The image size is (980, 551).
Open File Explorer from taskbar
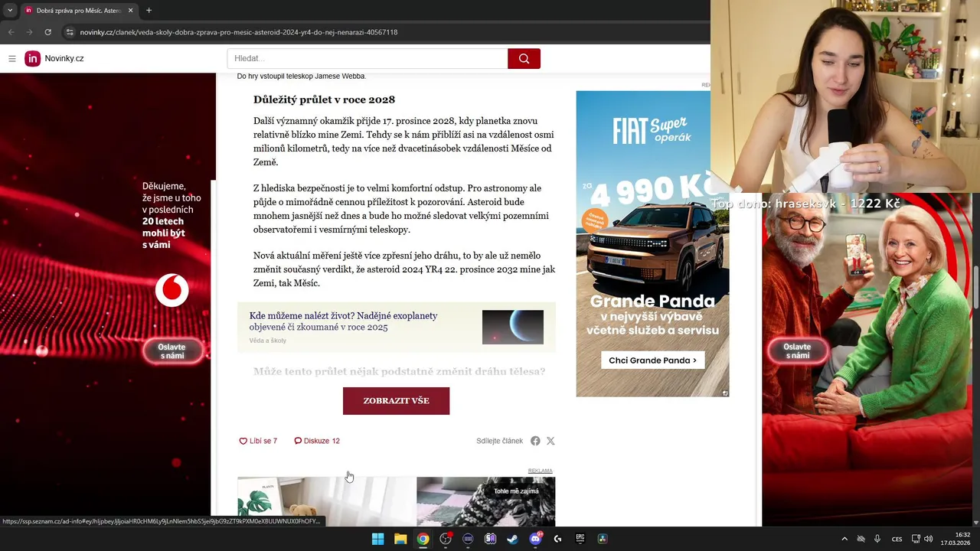(x=400, y=539)
